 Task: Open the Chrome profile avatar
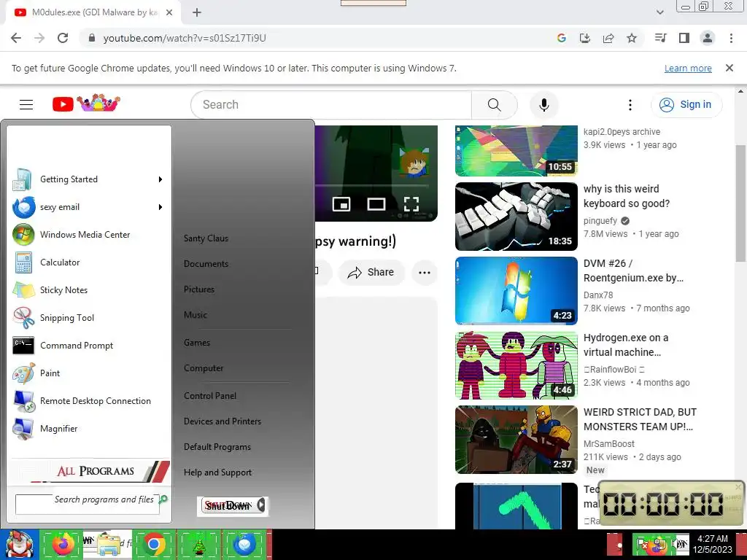coord(708,38)
